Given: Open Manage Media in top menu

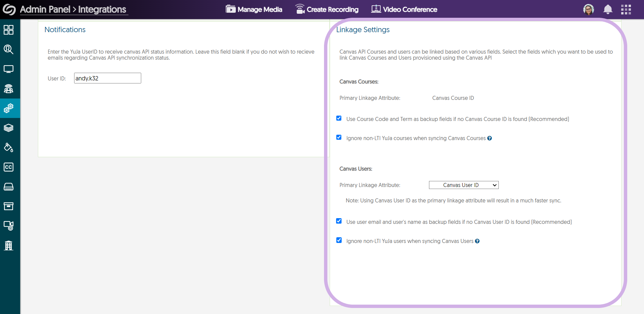Looking at the screenshot, I should click(x=254, y=9).
